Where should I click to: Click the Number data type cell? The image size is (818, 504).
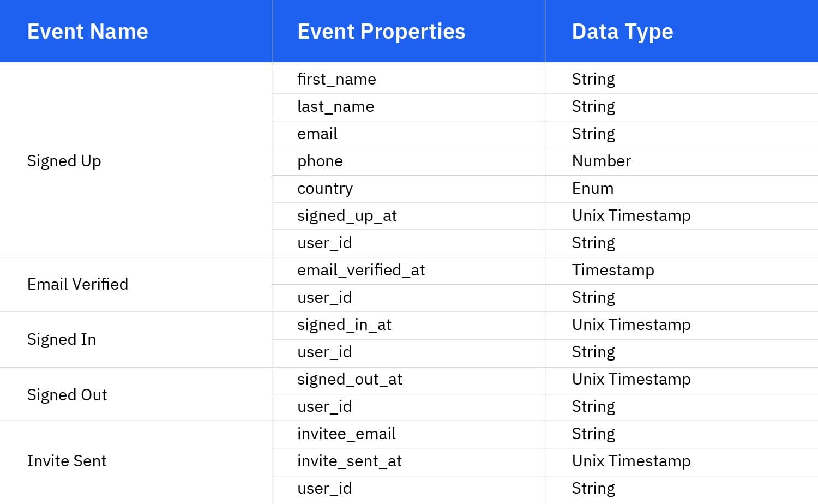tap(601, 161)
